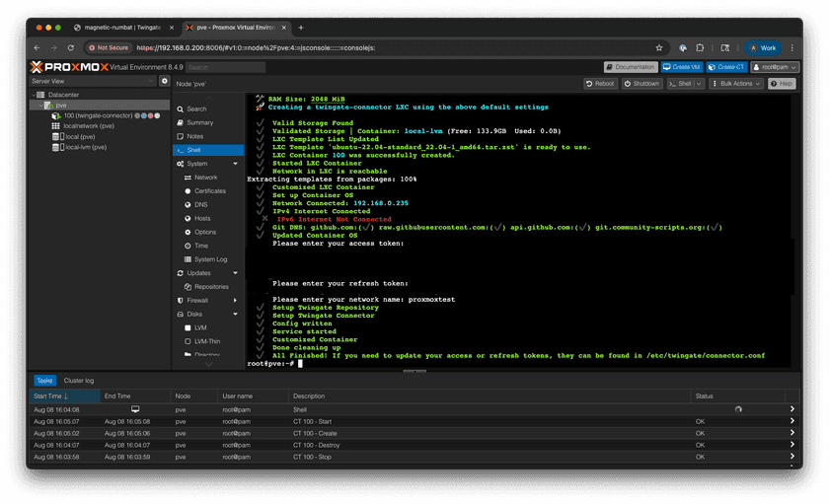The image size is (829, 504).
Task: Click the Server View gear settings icon
Action: [165, 81]
